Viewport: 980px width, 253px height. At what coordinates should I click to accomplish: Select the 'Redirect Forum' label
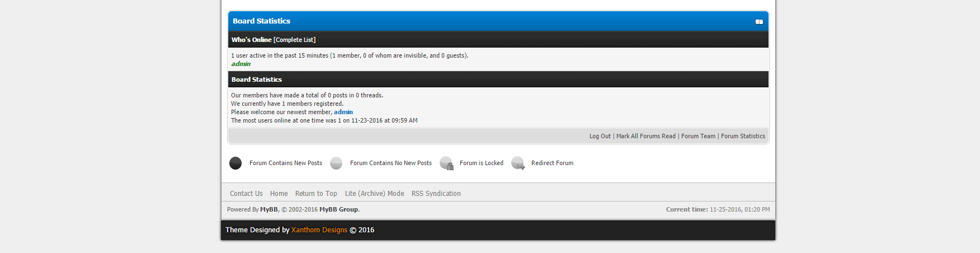click(x=552, y=163)
